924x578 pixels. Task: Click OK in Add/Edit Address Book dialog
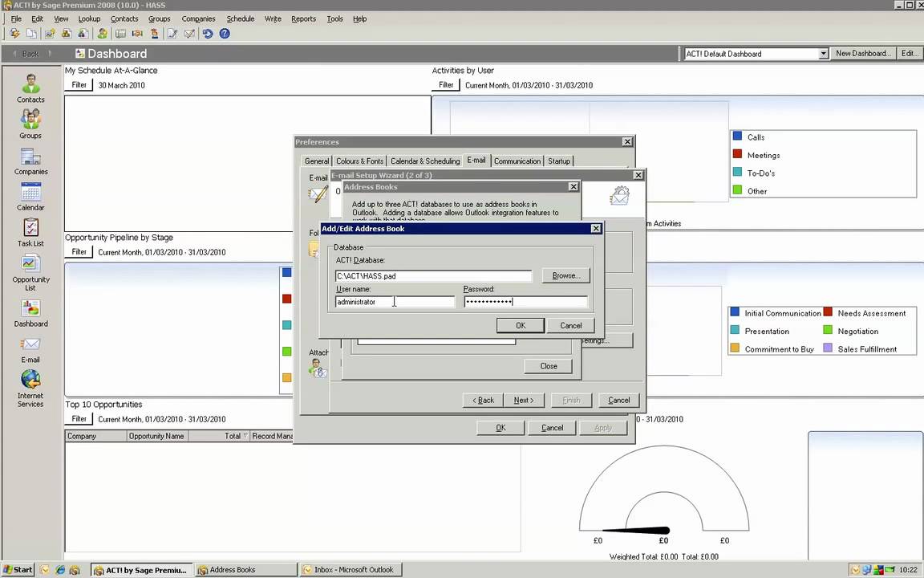click(x=521, y=326)
